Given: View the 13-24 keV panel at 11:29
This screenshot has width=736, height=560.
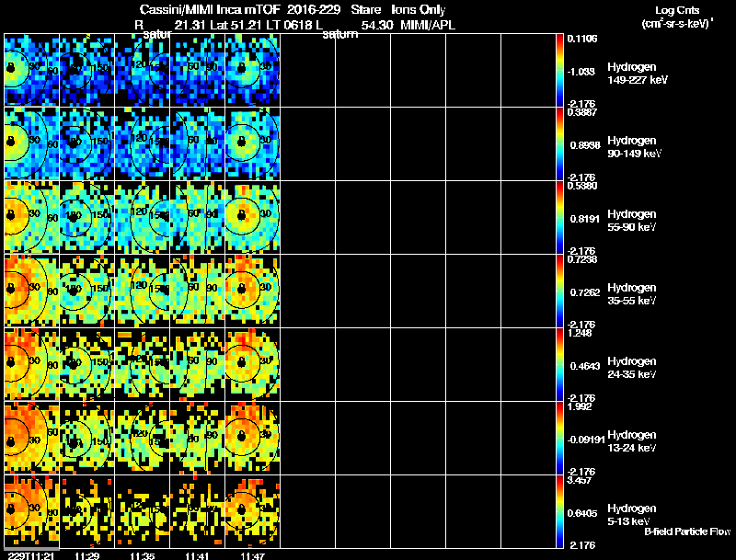Looking at the screenshot, I should [86, 438].
